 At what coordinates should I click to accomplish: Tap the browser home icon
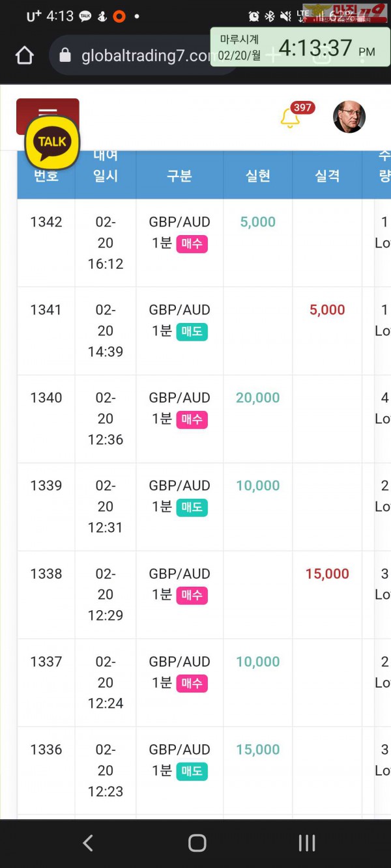[24, 55]
